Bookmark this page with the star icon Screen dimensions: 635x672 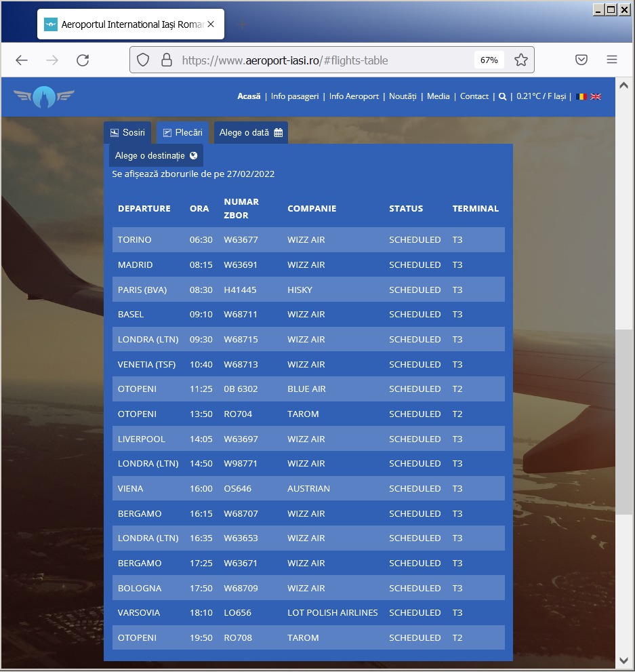520,60
